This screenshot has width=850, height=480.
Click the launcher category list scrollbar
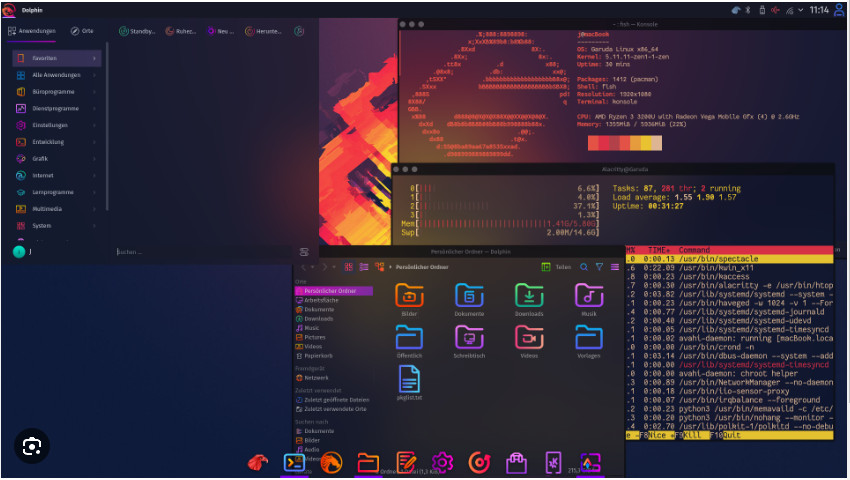coord(107,127)
